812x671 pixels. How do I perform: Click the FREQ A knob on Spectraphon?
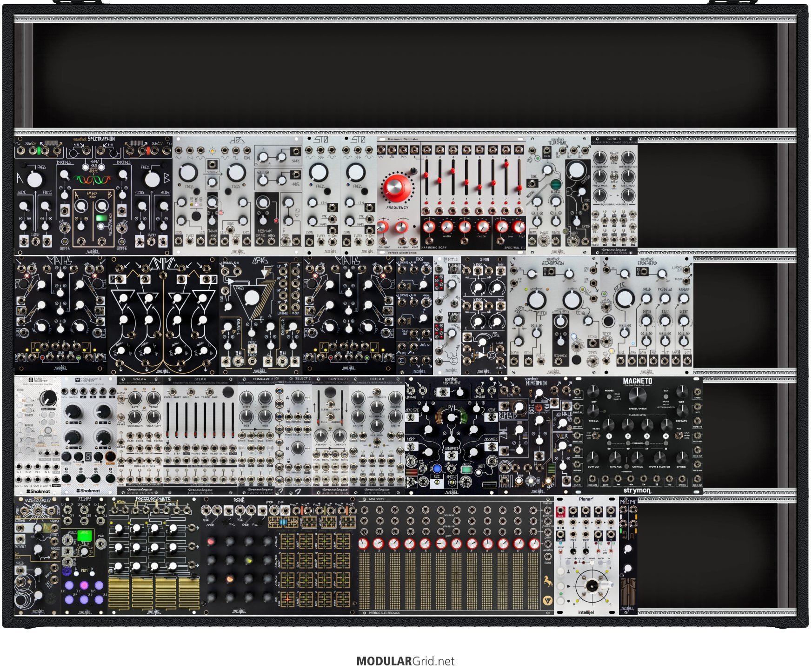point(34,179)
